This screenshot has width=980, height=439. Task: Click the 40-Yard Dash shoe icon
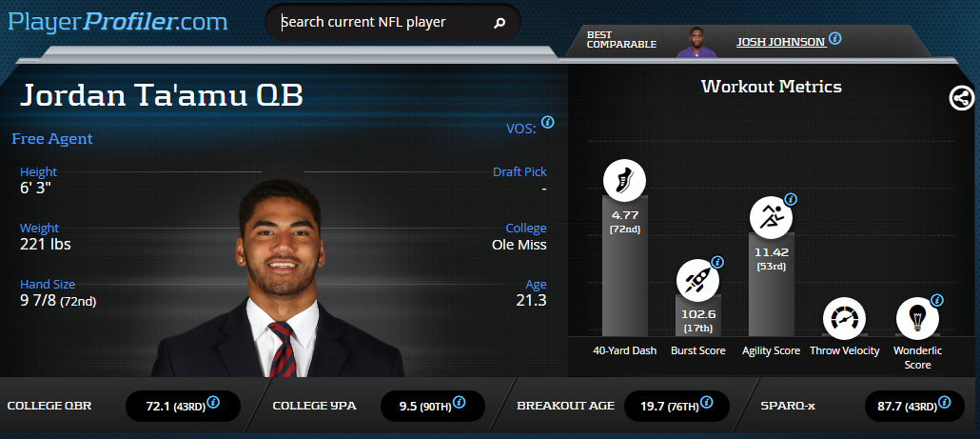[x=624, y=180]
